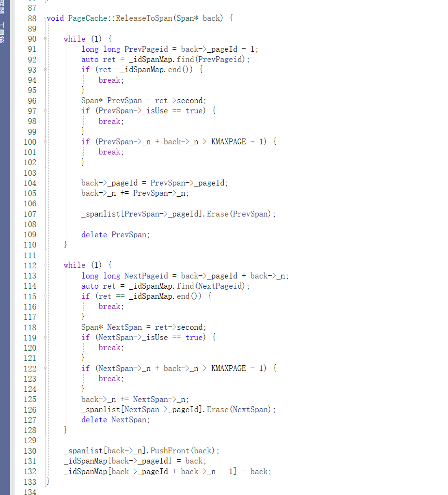Collapse the ReleaseToSpan function at line 88

point(45,18)
